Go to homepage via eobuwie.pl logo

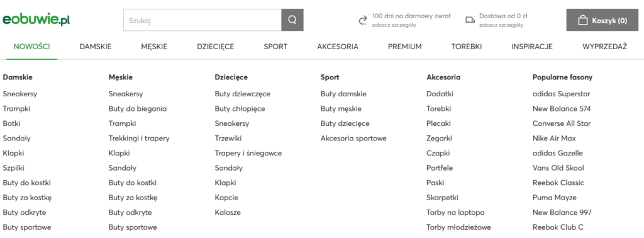tap(36, 20)
